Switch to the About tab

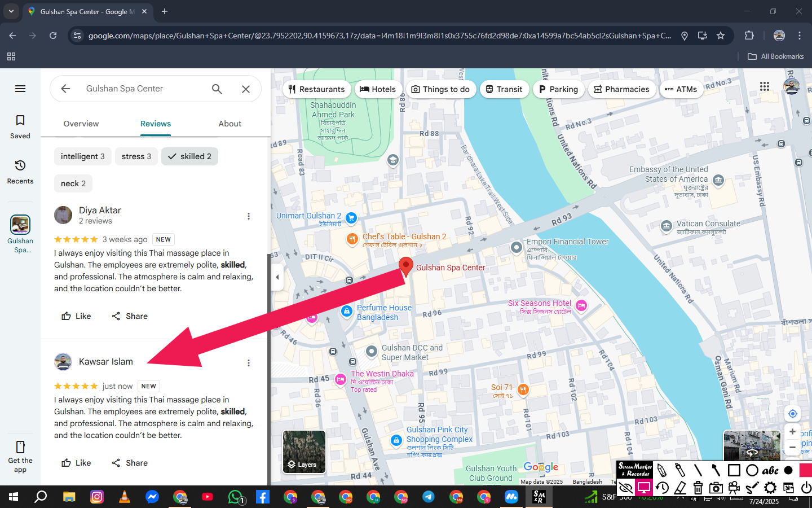[230, 124]
